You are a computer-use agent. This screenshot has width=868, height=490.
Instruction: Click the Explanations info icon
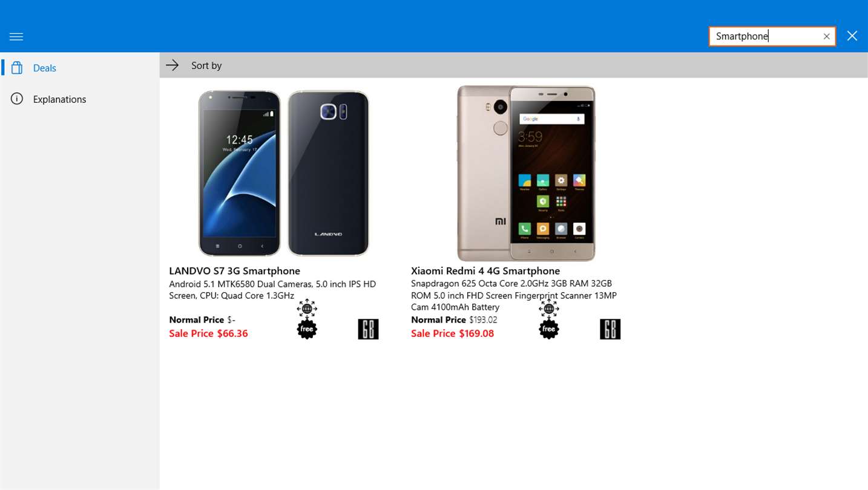pyautogui.click(x=17, y=99)
